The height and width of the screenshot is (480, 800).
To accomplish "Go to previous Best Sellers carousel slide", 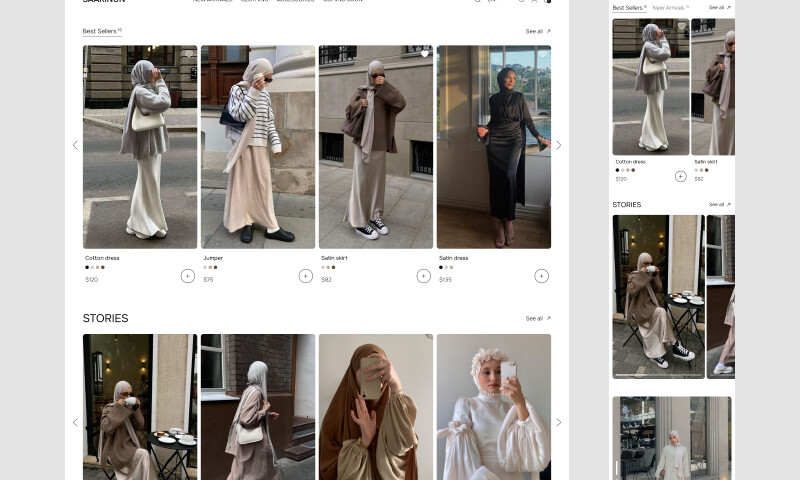I will 76,145.
